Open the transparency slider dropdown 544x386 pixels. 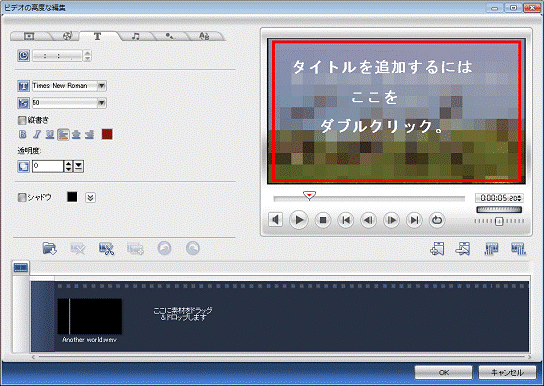(x=79, y=166)
